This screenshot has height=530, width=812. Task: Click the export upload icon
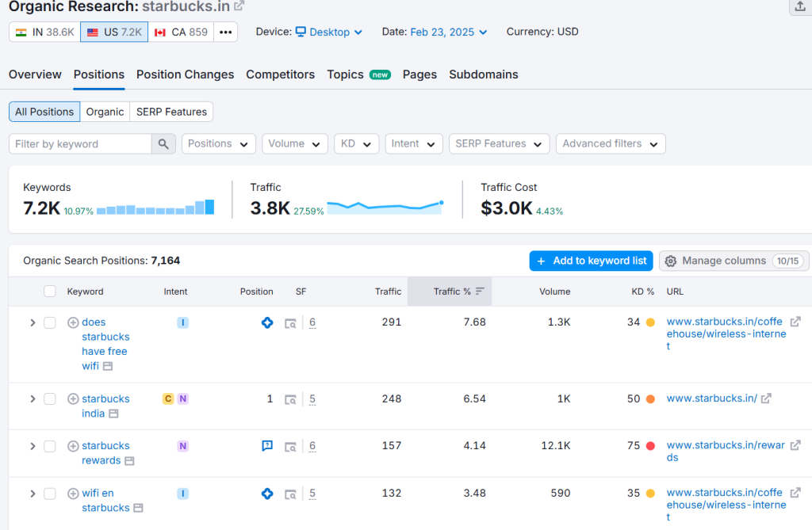(800, 6)
